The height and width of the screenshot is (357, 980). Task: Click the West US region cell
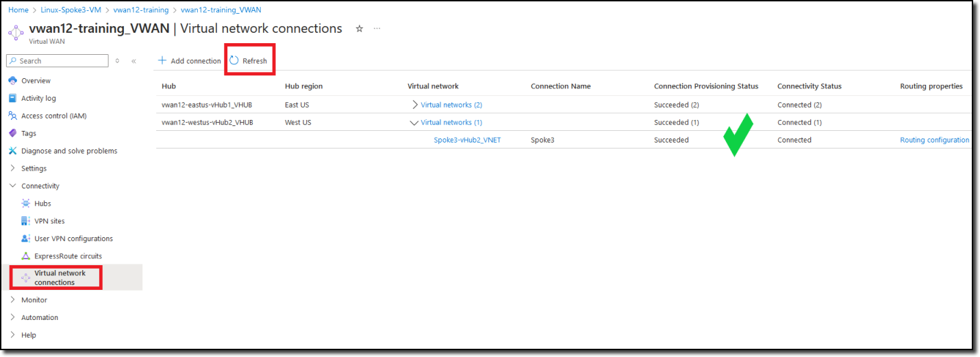pyautogui.click(x=298, y=123)
